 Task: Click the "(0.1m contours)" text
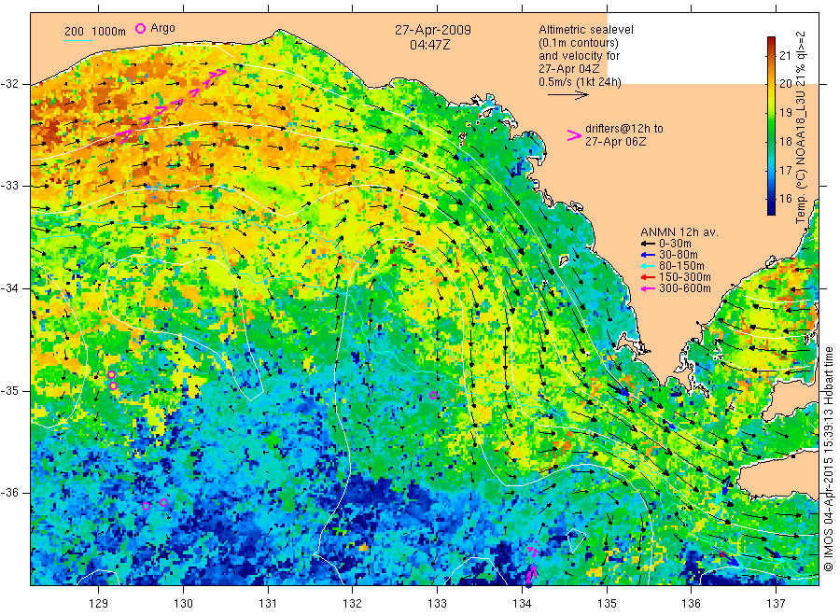click(x=579, y=43)
